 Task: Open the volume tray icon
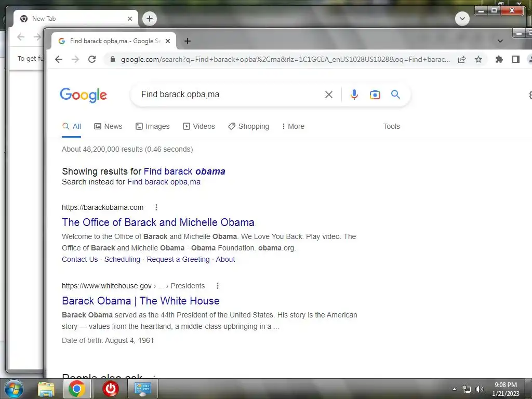480,390
